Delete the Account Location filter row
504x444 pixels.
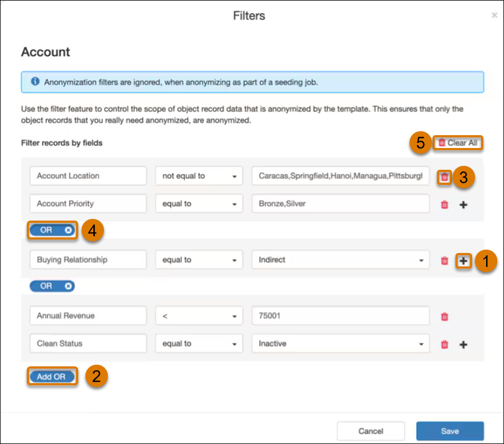[444, 177]
